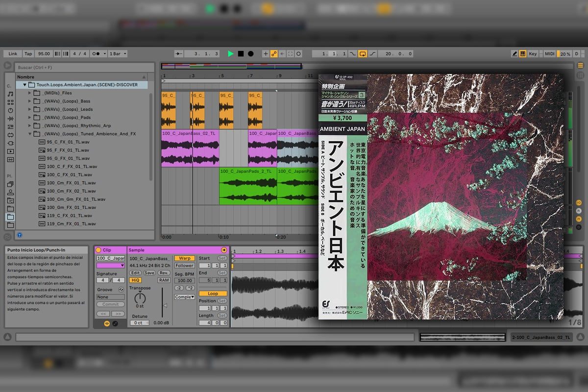Toggle the Link sync button
Viewport: 588px width, 392px height.
coord(13,54)
